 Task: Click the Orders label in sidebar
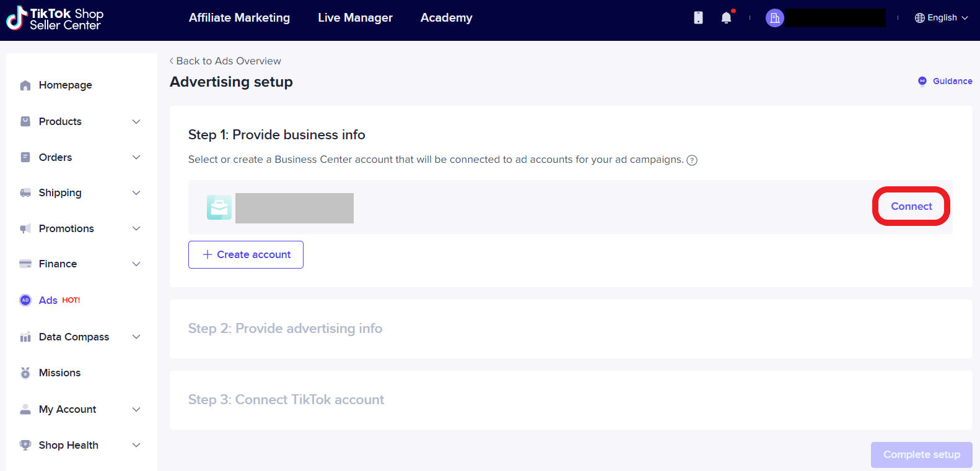[x=55, y=157]
